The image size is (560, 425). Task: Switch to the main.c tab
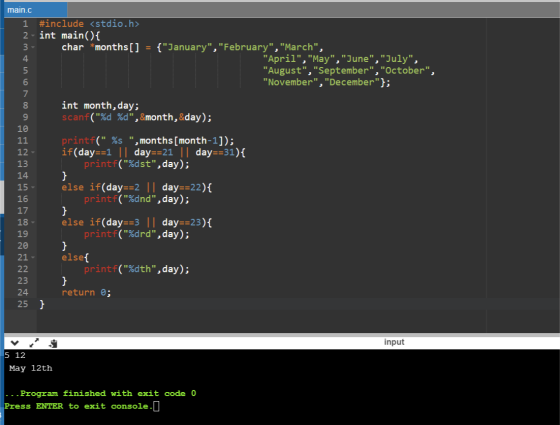[x=35, y=10]
